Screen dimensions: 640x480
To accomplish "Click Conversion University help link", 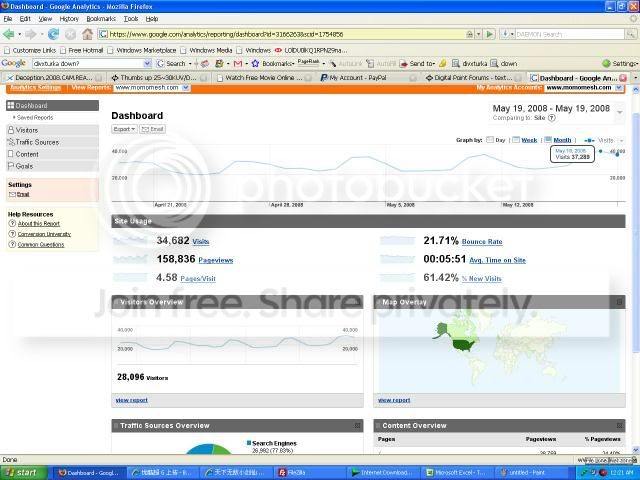I will [x=44, y=234].
